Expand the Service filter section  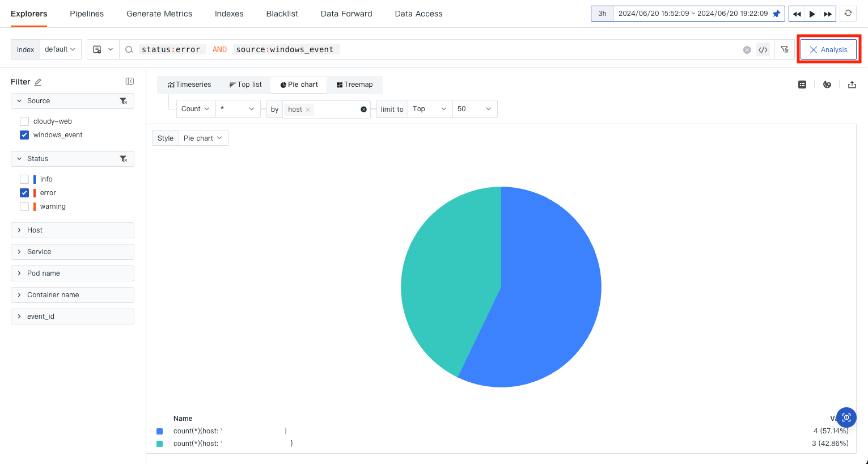point(73,252)
